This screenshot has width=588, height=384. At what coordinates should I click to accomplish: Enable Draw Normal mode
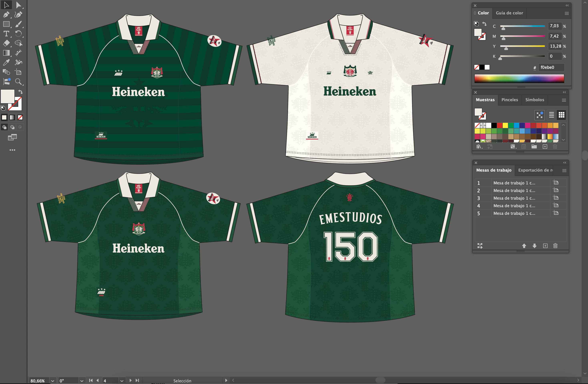click(4, 127)
